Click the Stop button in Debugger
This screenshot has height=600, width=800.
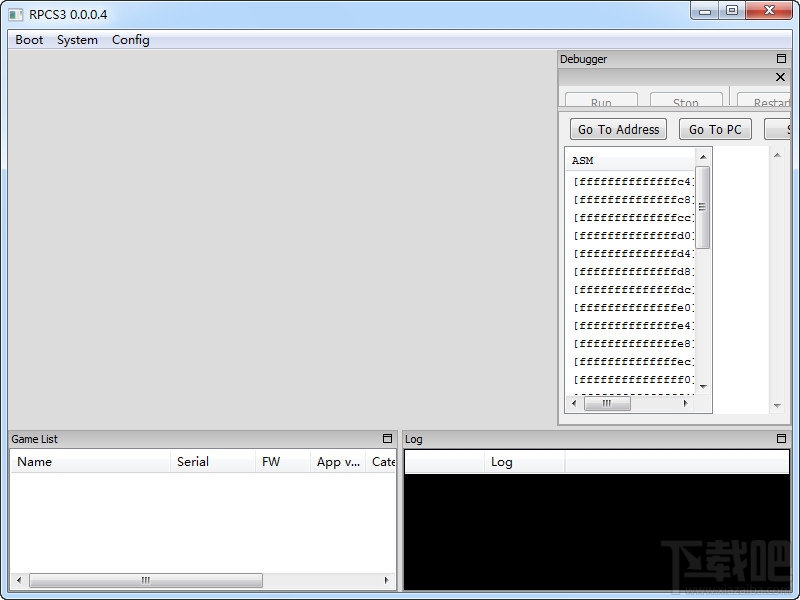click(686, 99)
